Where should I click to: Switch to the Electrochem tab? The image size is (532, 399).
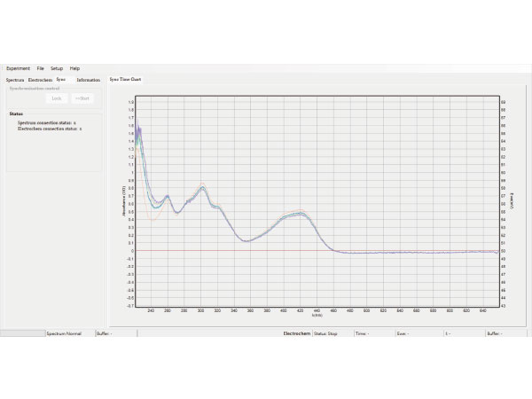(x=40, y=80)
